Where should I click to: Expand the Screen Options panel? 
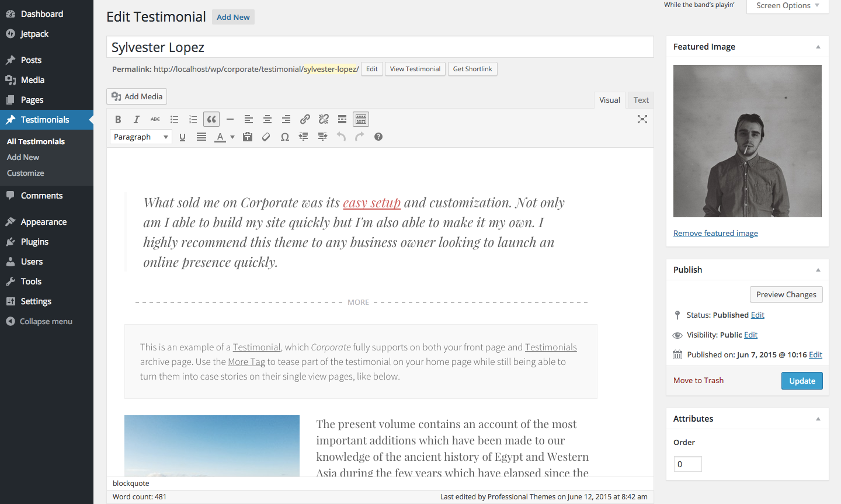pos(787,6)
